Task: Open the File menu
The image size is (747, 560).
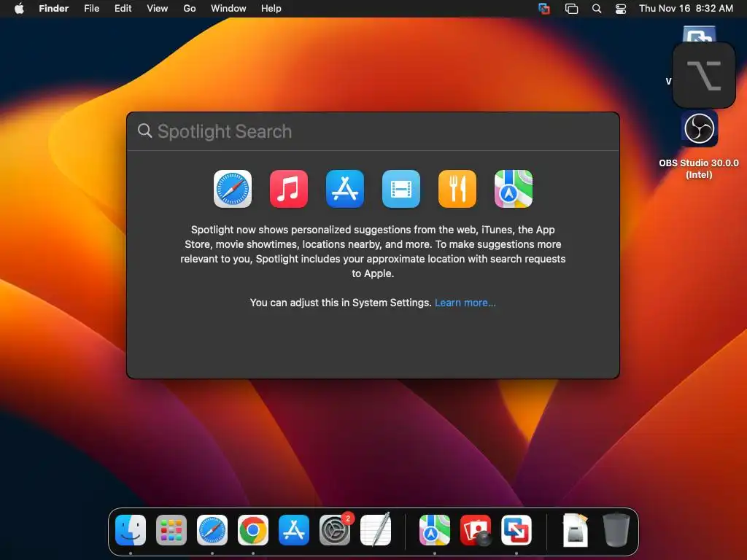Action: pyautogui.click(x=91, y=9)
